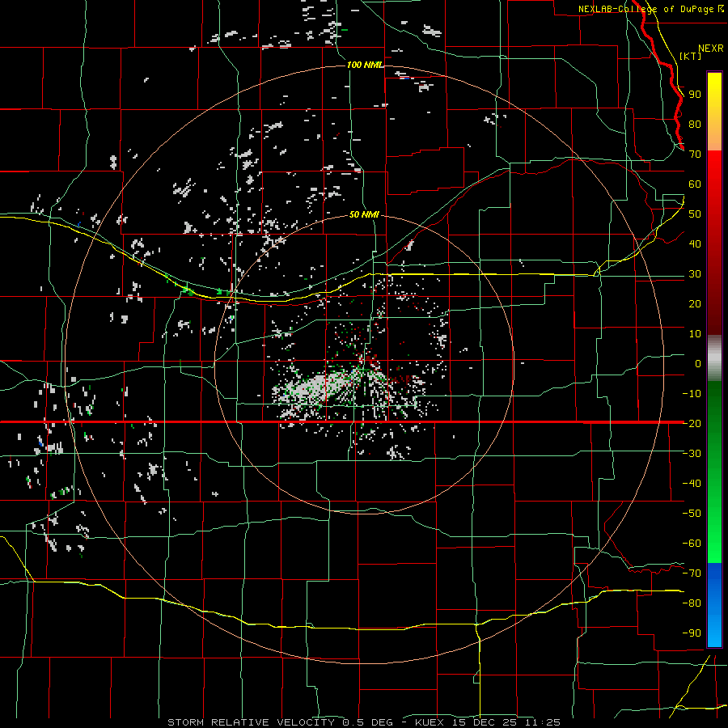Click the positive 10 knots legend value
Screen dimensions: 728x728
(695, 334)
